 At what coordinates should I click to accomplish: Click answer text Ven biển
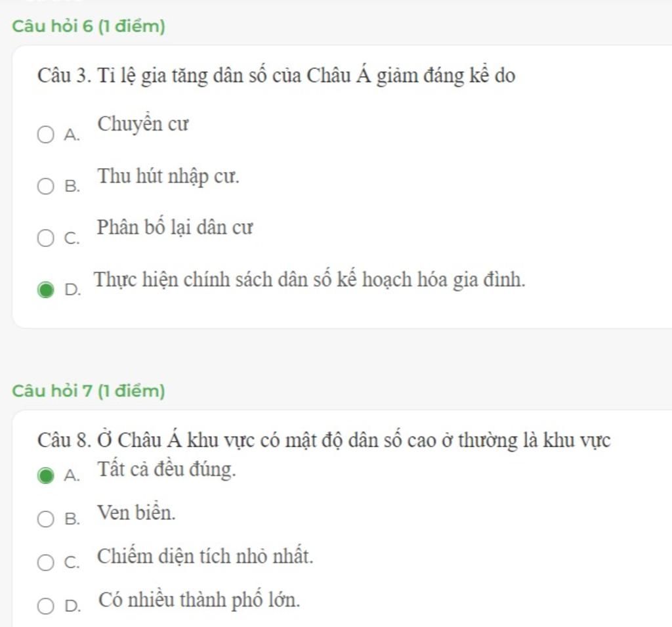[136, 513]
